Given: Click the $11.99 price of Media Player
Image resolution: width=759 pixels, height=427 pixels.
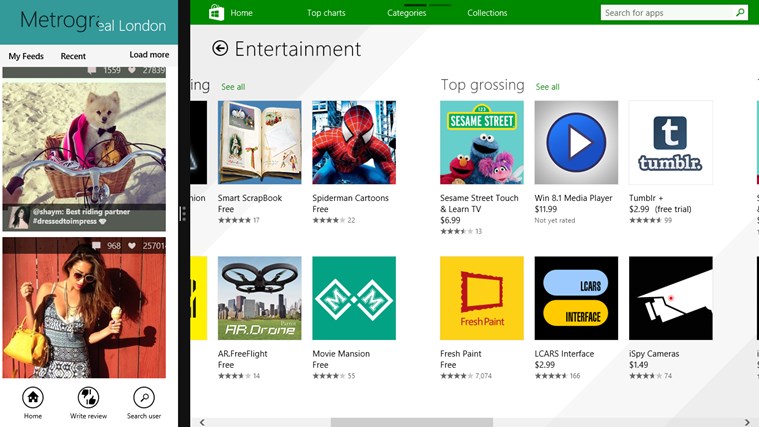Looking at the screenshot, I should point(546,209).
